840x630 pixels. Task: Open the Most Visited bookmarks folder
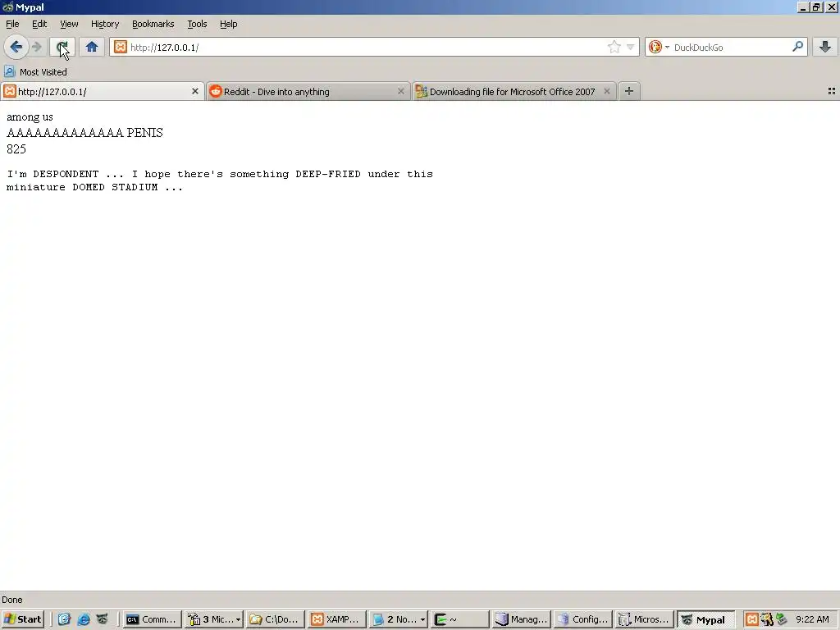pos(36,72)
